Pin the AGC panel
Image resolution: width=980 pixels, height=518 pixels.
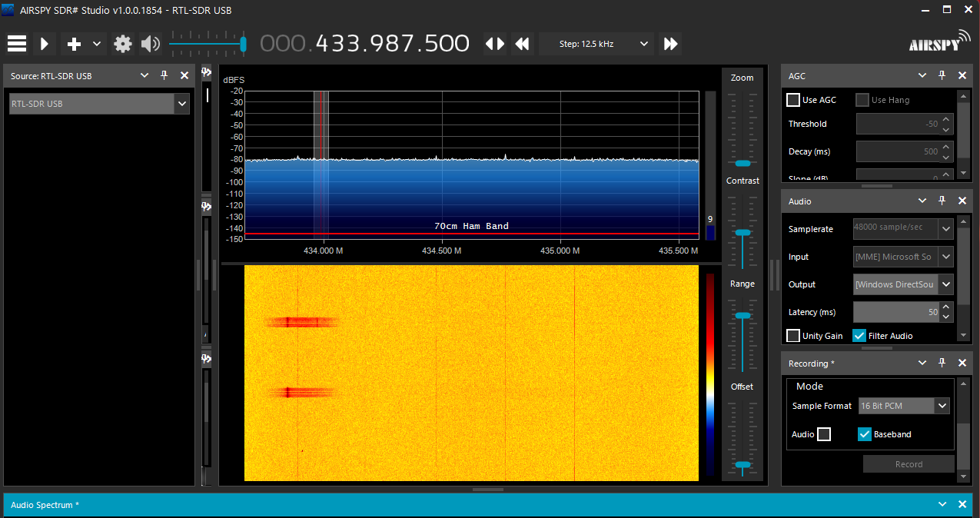(942, 75)
